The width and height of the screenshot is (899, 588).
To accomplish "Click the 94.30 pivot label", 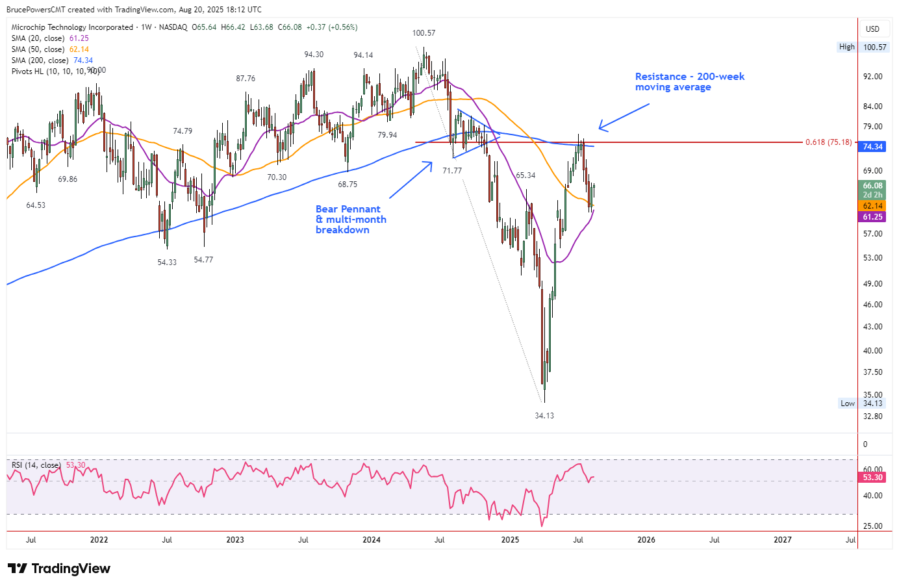I will tap(314, 55).
